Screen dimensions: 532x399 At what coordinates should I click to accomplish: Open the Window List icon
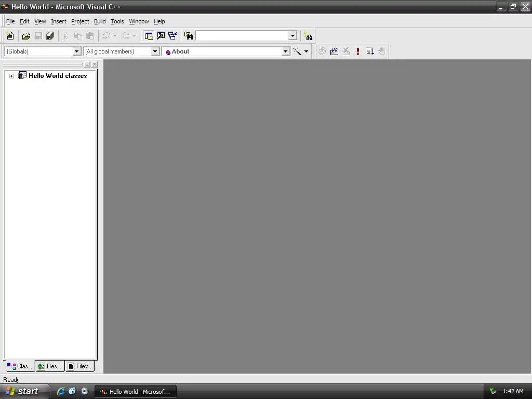pyautogui.click(x=172, y=36)
